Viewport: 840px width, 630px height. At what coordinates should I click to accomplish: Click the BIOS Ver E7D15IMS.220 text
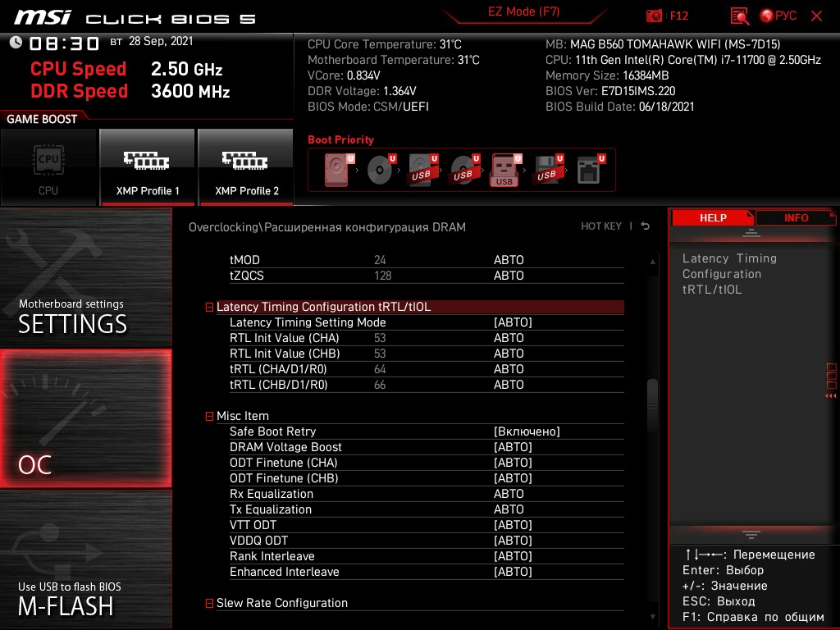[610, 91]
